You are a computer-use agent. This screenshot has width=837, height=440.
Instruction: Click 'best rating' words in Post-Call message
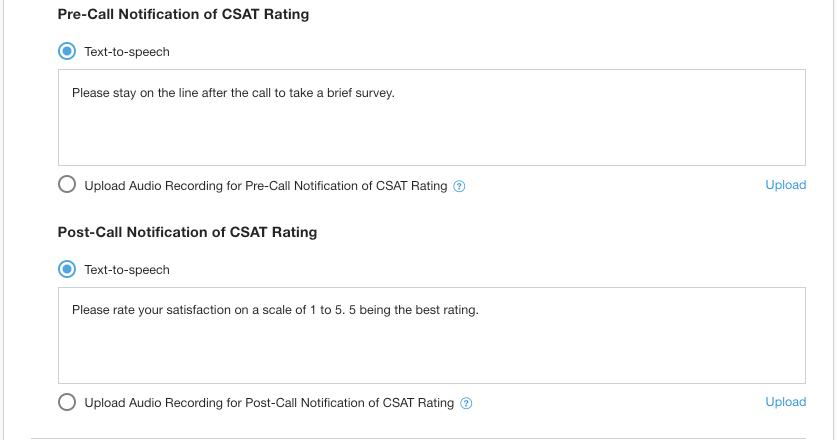pos(446,310)
